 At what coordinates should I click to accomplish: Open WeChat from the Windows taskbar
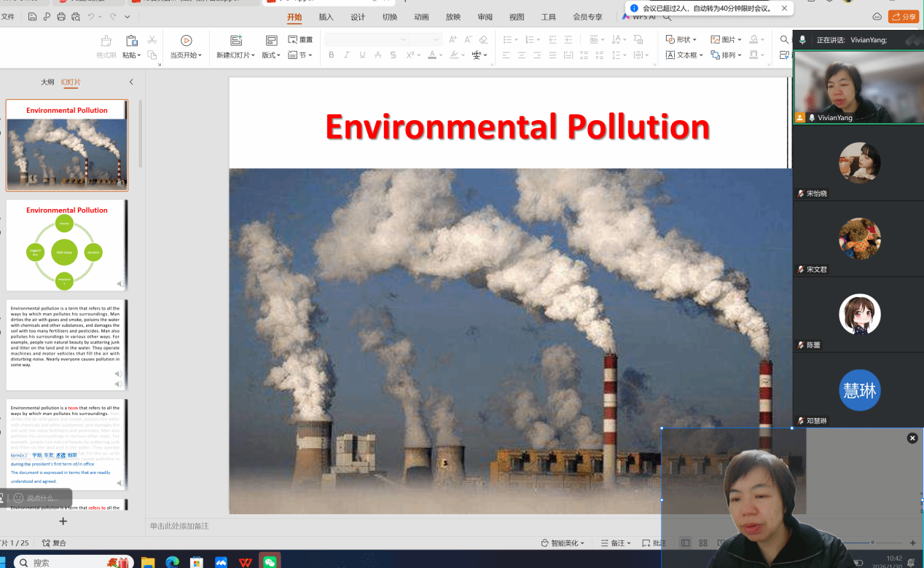tap(270, 561)
